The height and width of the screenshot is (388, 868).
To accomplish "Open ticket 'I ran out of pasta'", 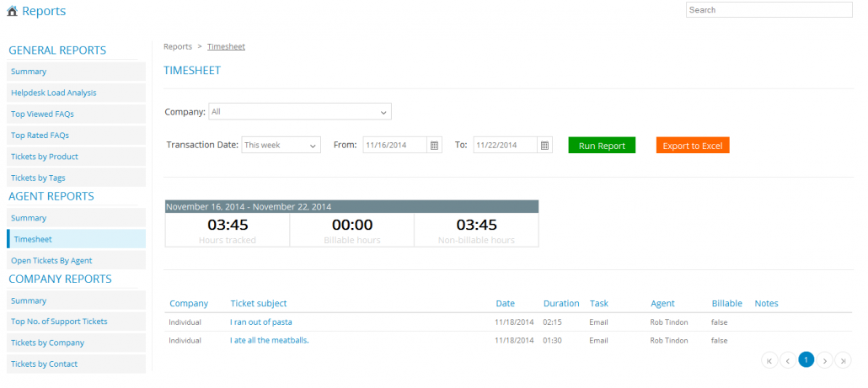I will click(260, 322).
